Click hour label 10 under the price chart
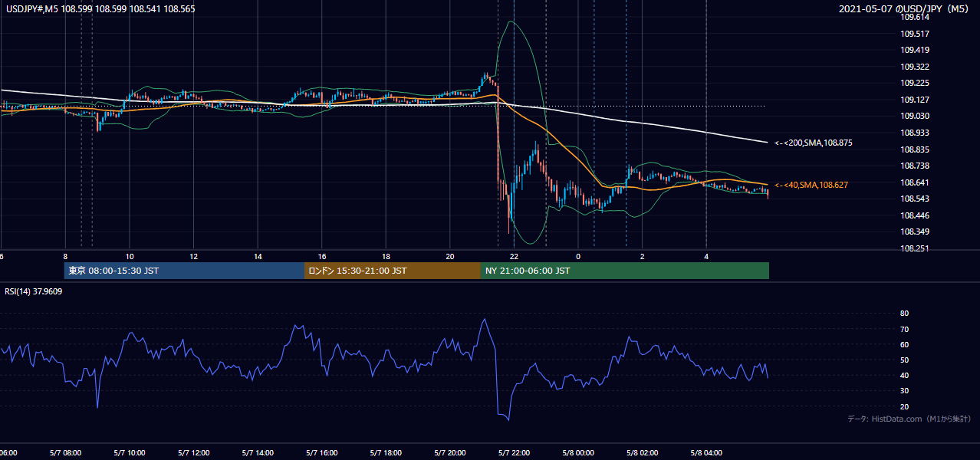This screenshot has height=460, width=980. pyautogui.click(x=130, y=256)
